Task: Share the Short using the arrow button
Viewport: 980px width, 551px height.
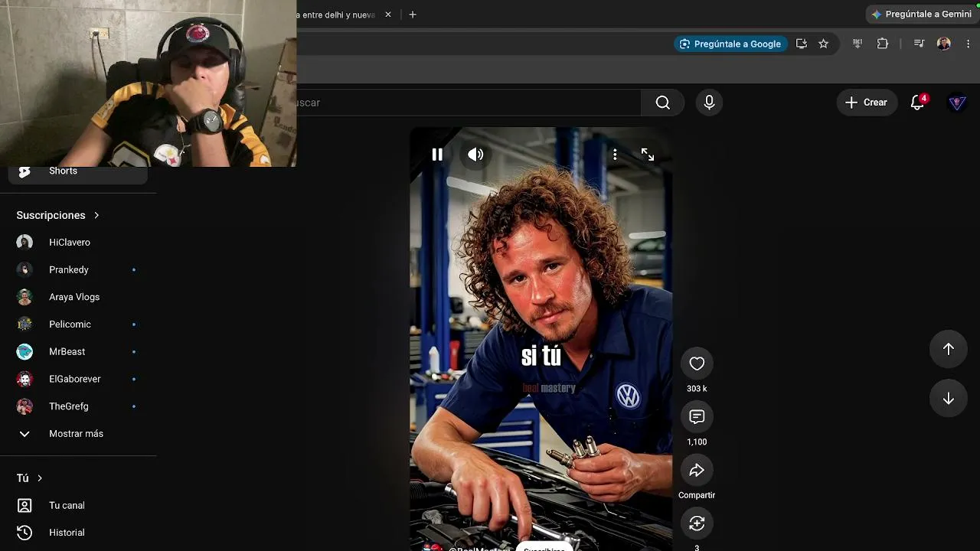Action: coord(697,470)
